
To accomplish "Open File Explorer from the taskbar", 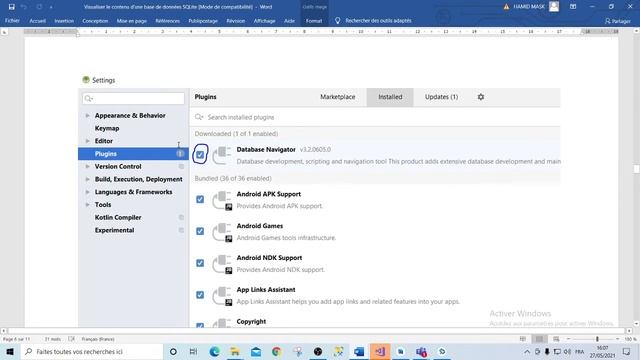I will pyautogui.click(x=235, y=351).
